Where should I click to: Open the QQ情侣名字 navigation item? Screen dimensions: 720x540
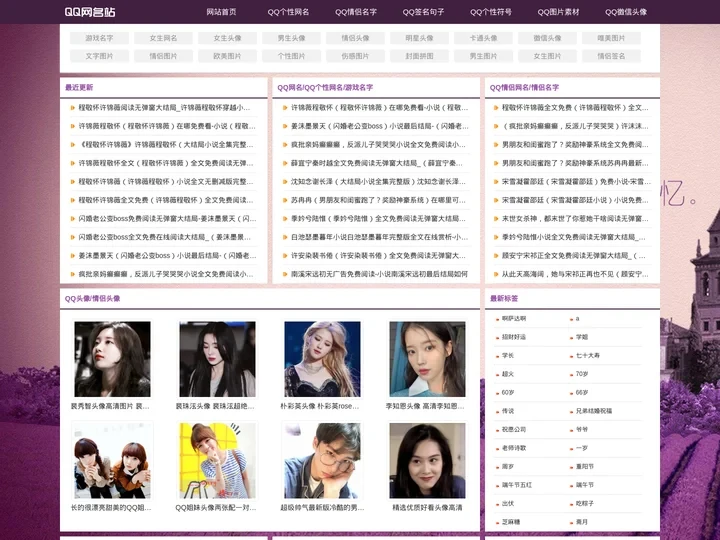tap(356, 12)
